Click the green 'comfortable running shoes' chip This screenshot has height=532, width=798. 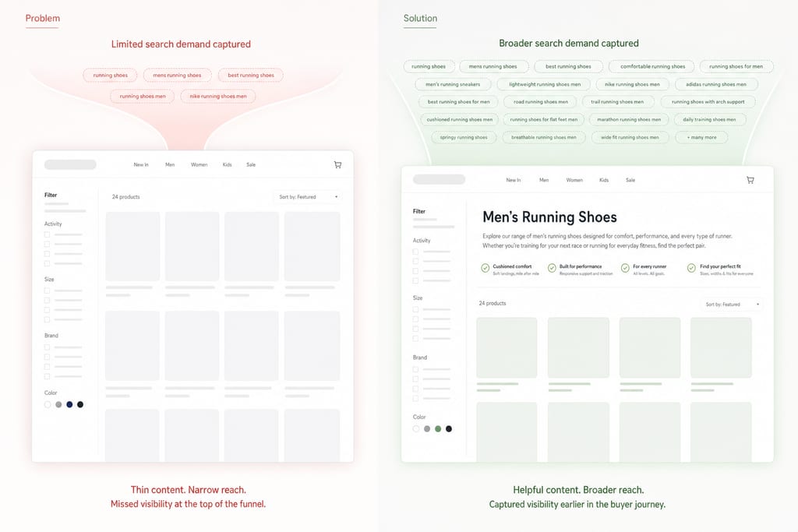(x=652, y=67)
